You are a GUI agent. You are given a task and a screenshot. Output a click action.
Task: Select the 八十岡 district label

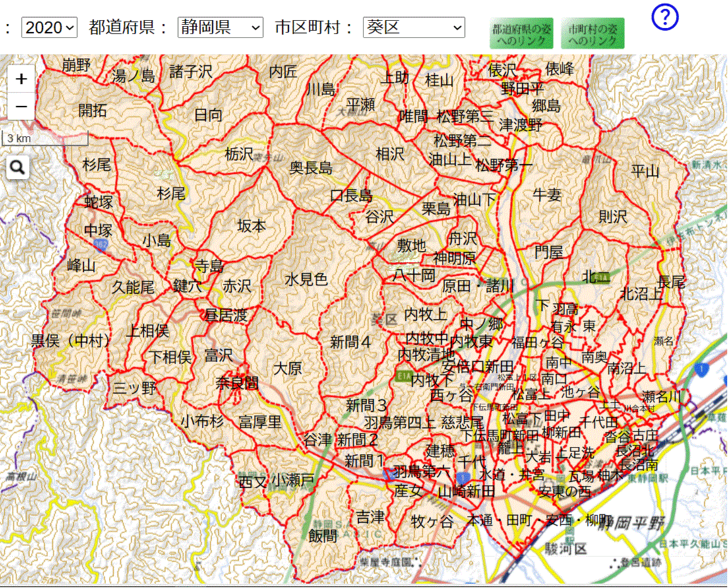414,275
